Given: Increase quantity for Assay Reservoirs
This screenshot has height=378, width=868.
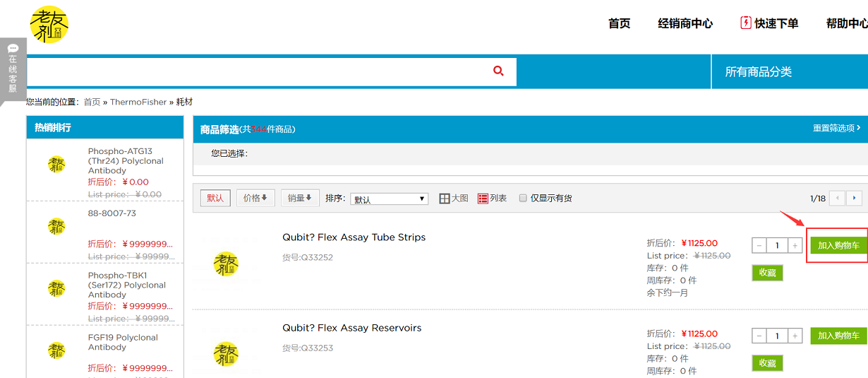Looking at the screenshot, I should point(795,336).
